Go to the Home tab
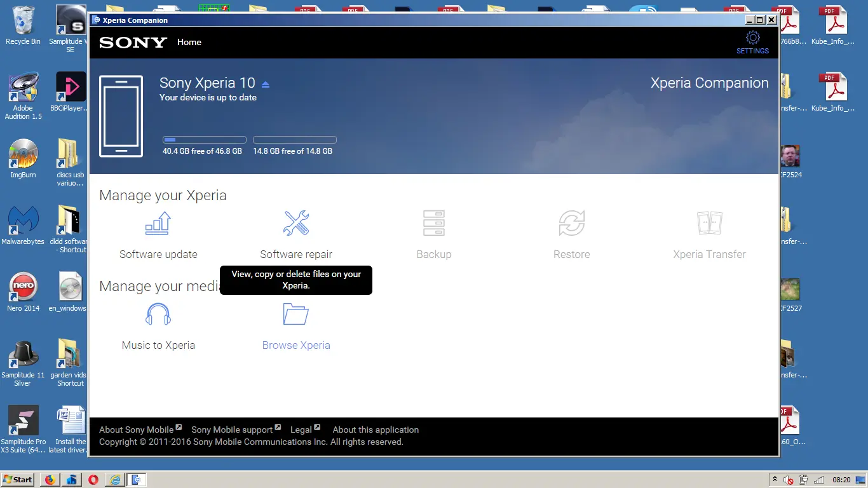The image size is (868, 488). coord(189,42)
